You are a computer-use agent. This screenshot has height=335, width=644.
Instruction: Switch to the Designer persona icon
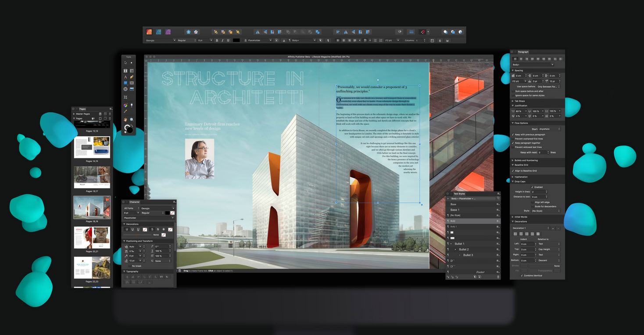click(x=158, y=32)
